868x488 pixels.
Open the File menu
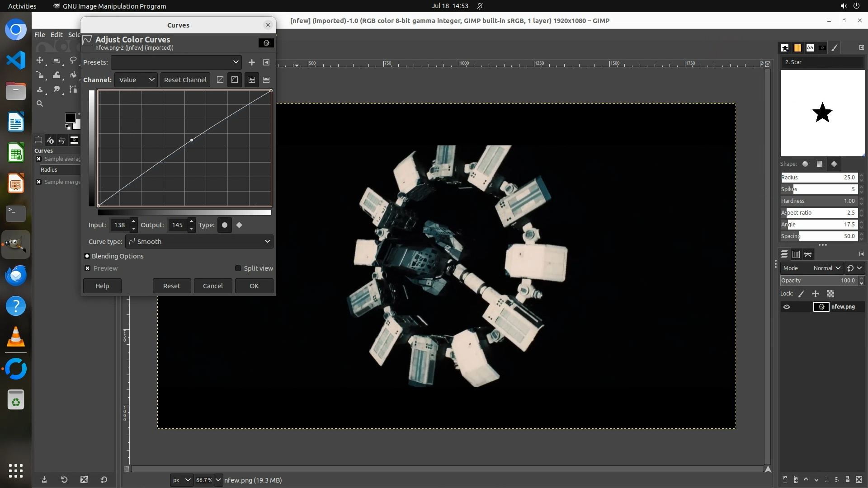pos(40,35)
